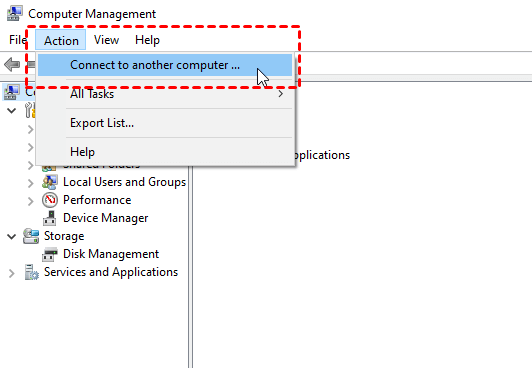Open the View menu

point(107,40)
